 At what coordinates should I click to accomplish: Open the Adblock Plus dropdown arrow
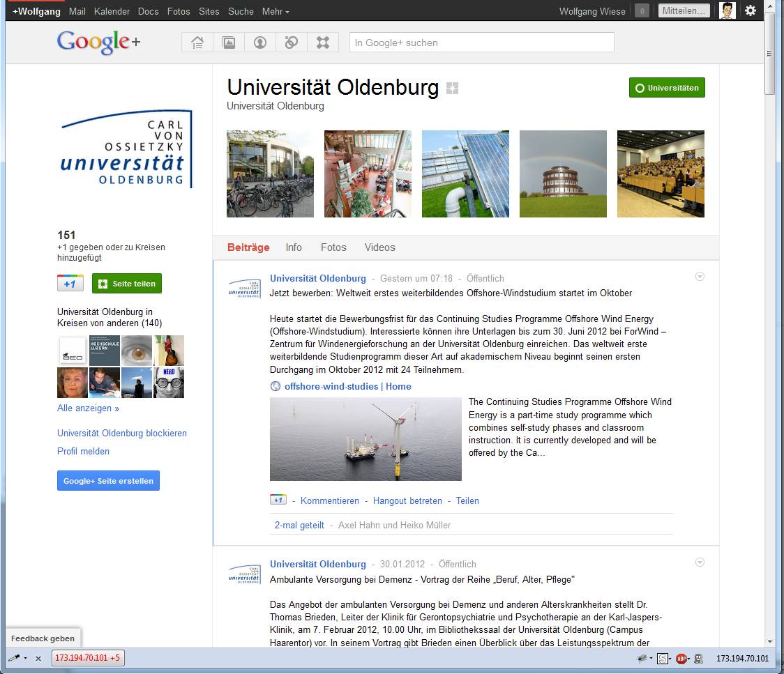point(689,659)
